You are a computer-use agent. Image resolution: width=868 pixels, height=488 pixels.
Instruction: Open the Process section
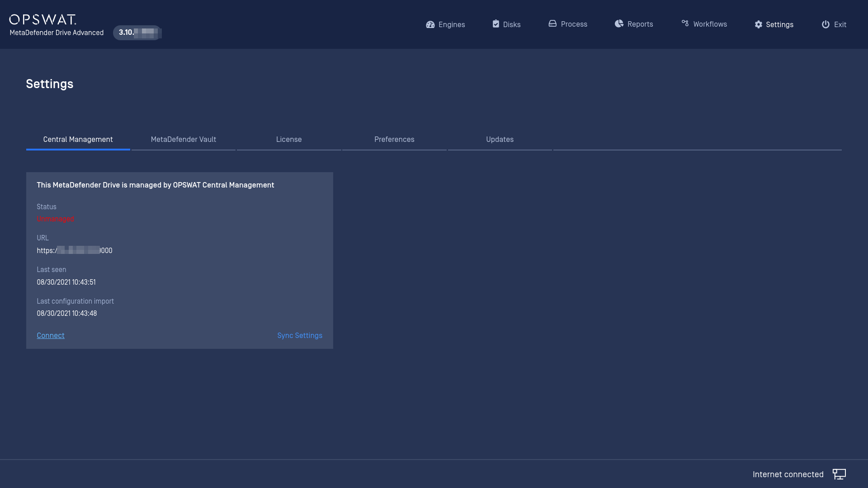(x=574, y=24)
